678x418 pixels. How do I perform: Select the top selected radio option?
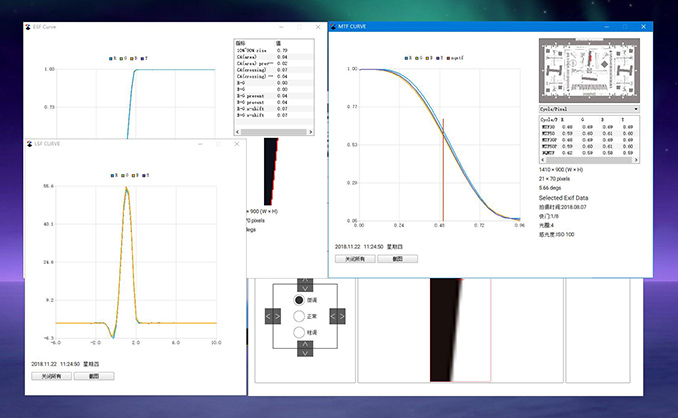pyautogui.click(x=298, y=300)
